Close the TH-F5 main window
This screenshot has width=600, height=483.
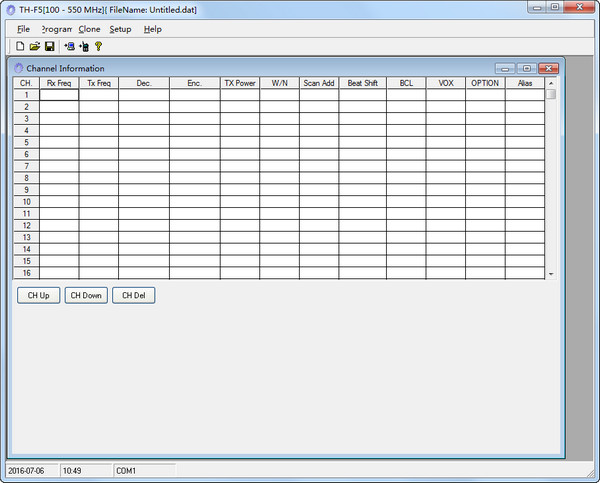coord(579,7)
